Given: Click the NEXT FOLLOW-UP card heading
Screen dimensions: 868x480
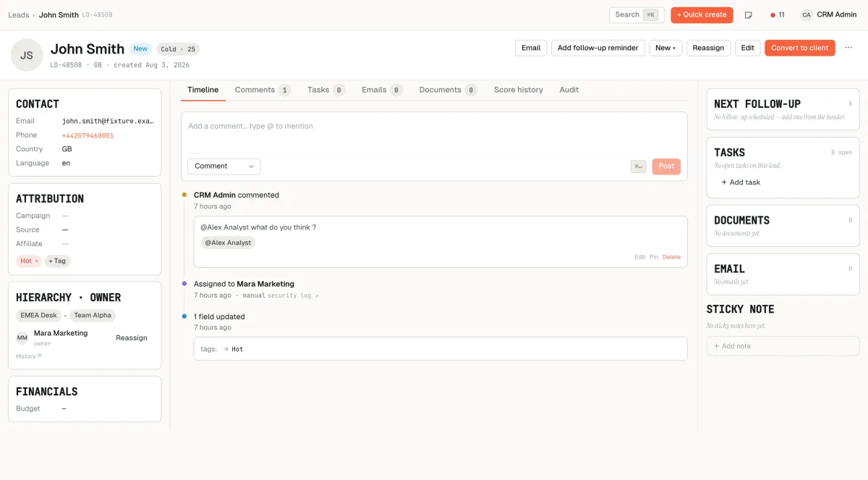Looking at the screenshot, I should (757, 104).
